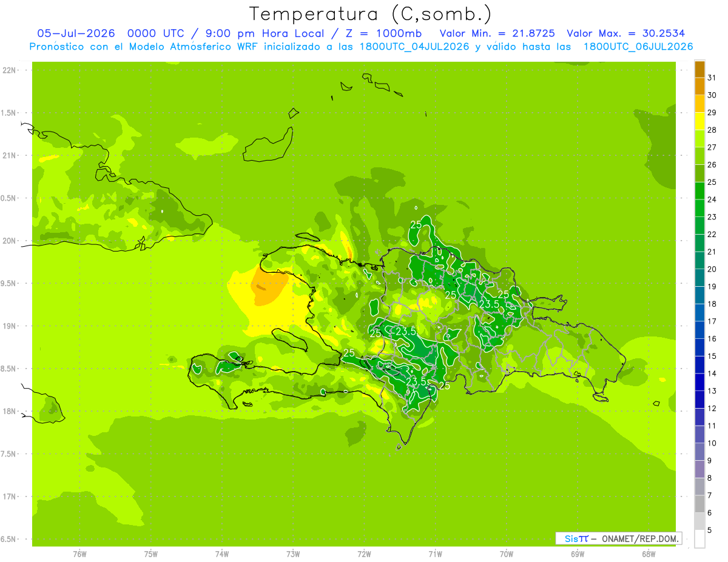The height and width of the screenshot is (562, 728).
Task: Select the lime swatch between 27 and 28
Action: (699, 139)
